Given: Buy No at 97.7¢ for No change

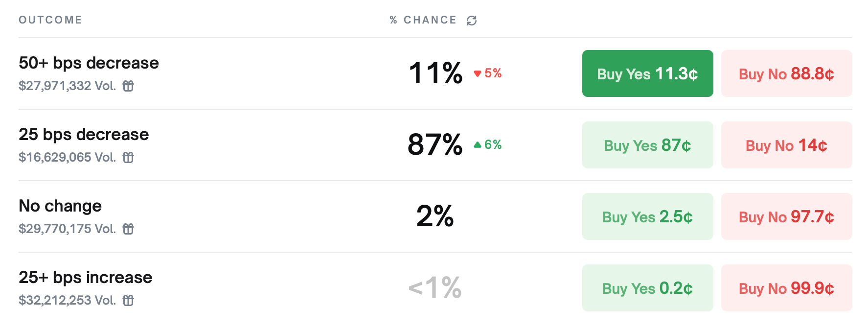Looking at the screenshot, I should click(786, 216).
